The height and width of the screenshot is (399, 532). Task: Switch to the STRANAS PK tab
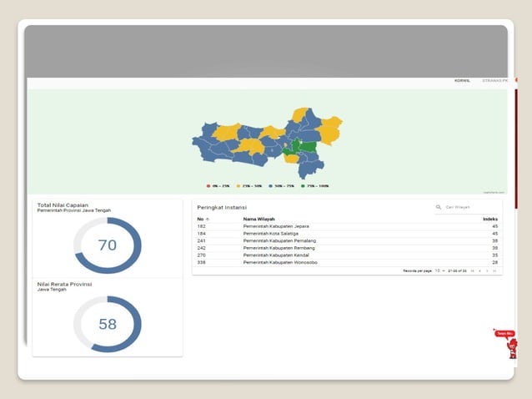click(494, 81)
